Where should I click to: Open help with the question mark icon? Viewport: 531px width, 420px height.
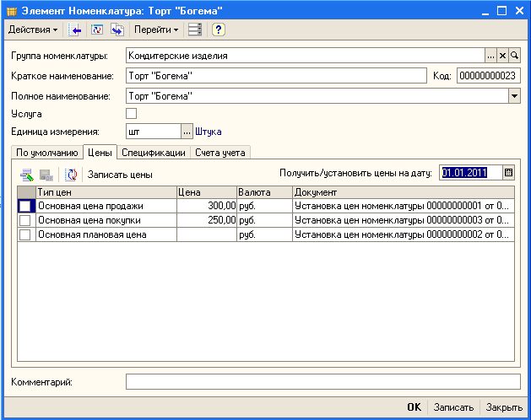tap(218, 30)
